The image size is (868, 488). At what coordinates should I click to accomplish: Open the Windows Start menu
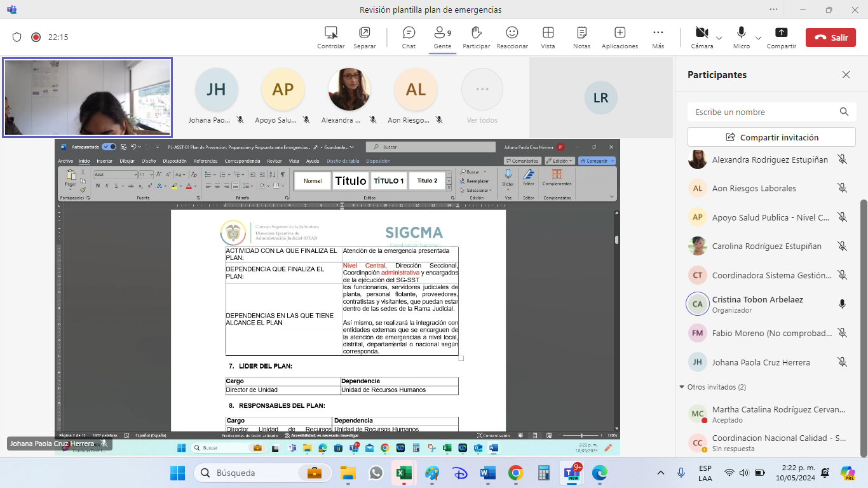pyautogui.click(x=177, y=473)
